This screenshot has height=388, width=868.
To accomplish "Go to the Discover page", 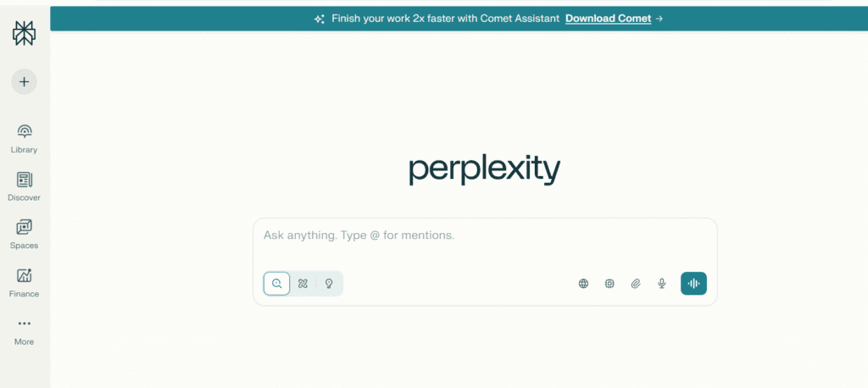I will (x=24, y=186).
